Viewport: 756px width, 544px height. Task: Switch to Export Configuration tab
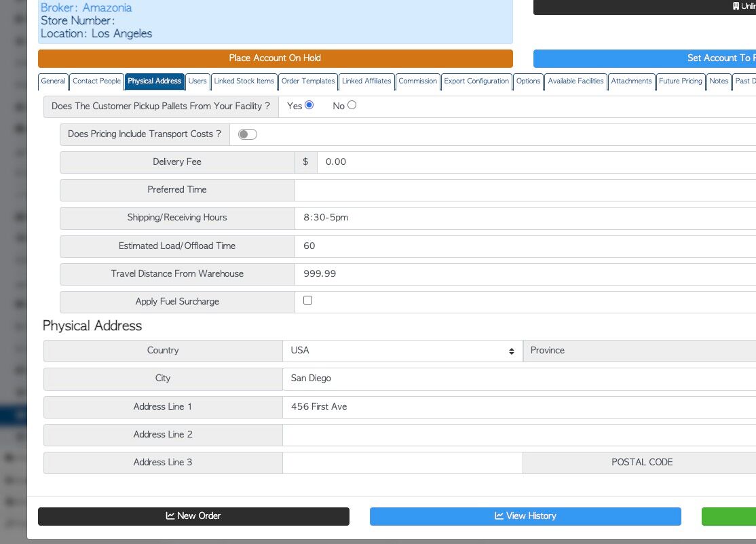click(476, 81)
